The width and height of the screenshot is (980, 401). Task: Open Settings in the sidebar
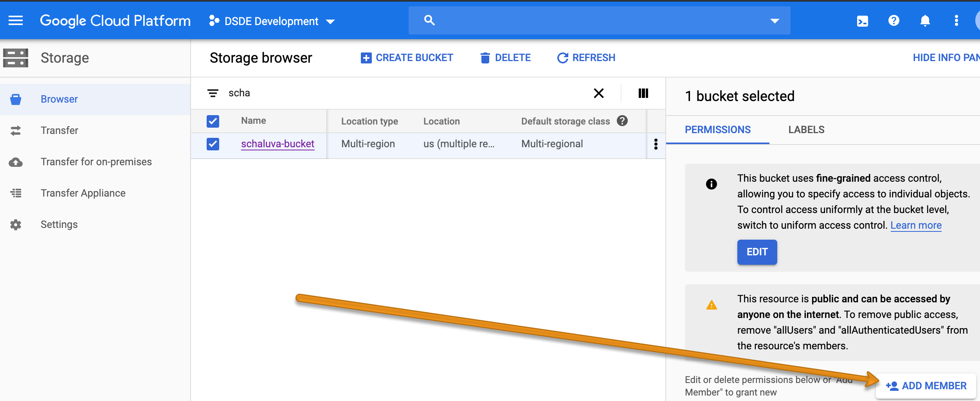[x=95, y=224]
